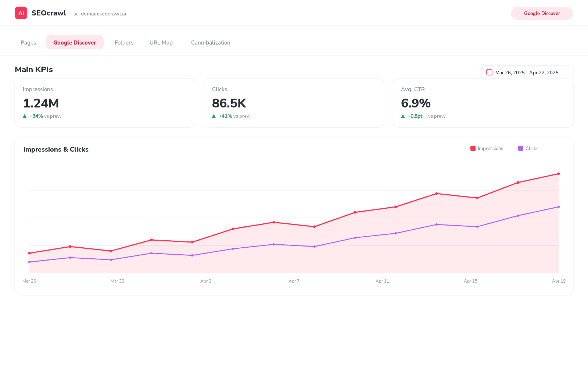Click the Impressions & Clicks chart title
Viewport: 588px width, 368px height.
pos(56,149)
